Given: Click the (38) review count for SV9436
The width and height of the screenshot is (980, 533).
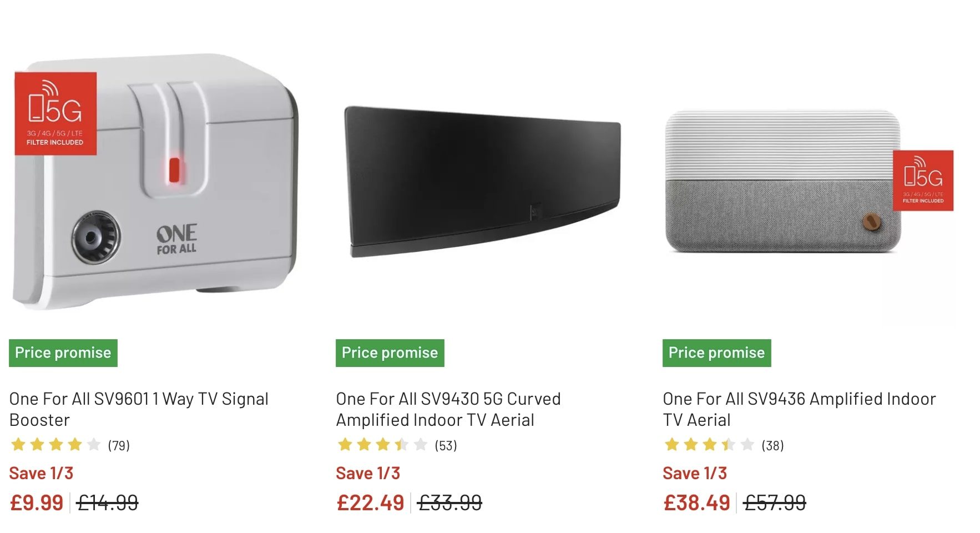Looking at the screenshot, I should click(x=772, y=445).
